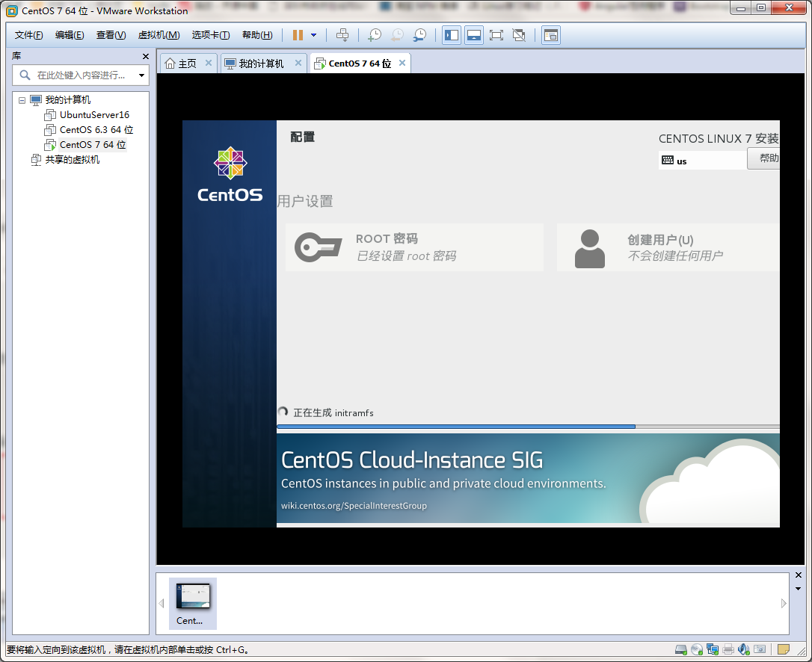The height and width of the screenshot is (662, 812).
Task: Close the 主页 tab
Action: [x=208, y=63]
